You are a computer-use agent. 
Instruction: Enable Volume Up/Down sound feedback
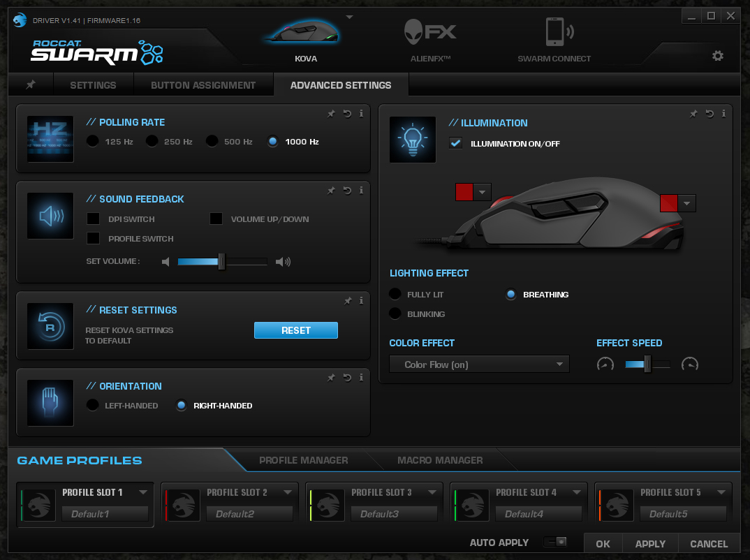pos(216,219)
